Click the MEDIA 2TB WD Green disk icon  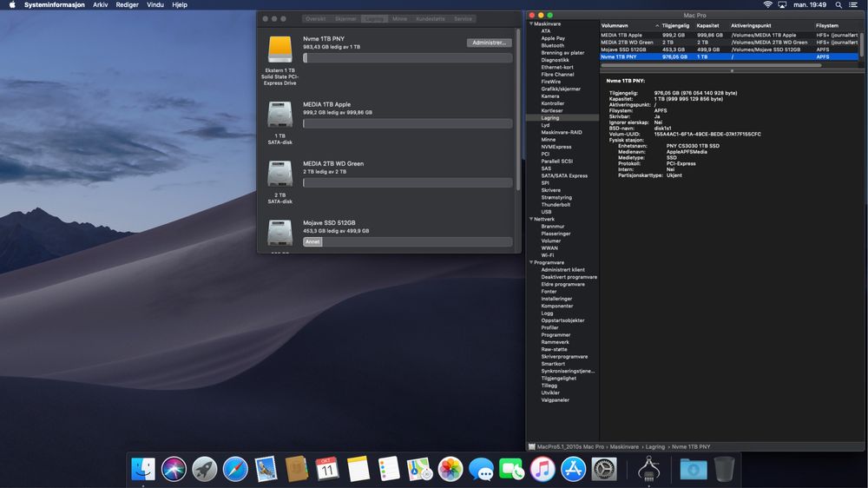[280, 174]
